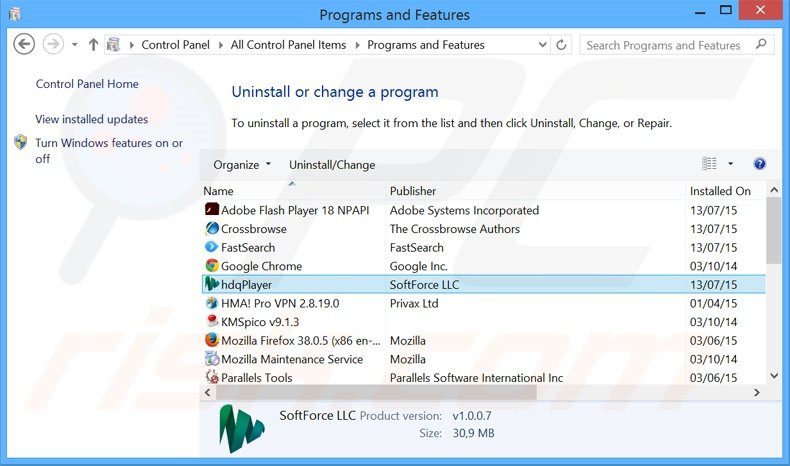Select the Google Chrome entry name

pos(261,266)
